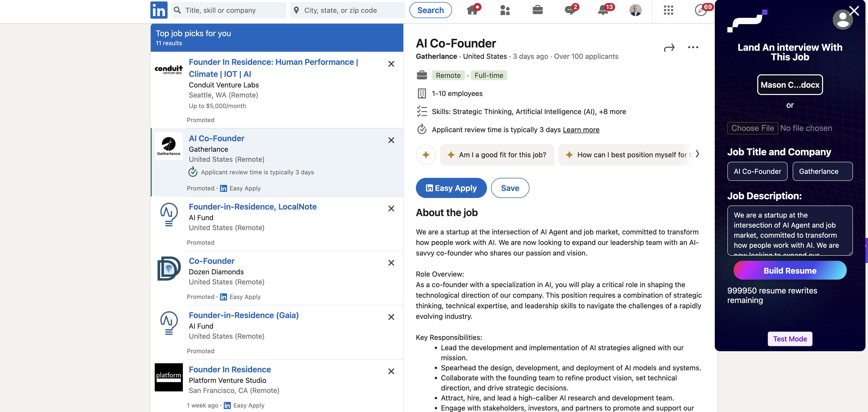Viewport: 868px width, 412px height.
Task: Click the Easy Apply button
Action: point(451,188)
